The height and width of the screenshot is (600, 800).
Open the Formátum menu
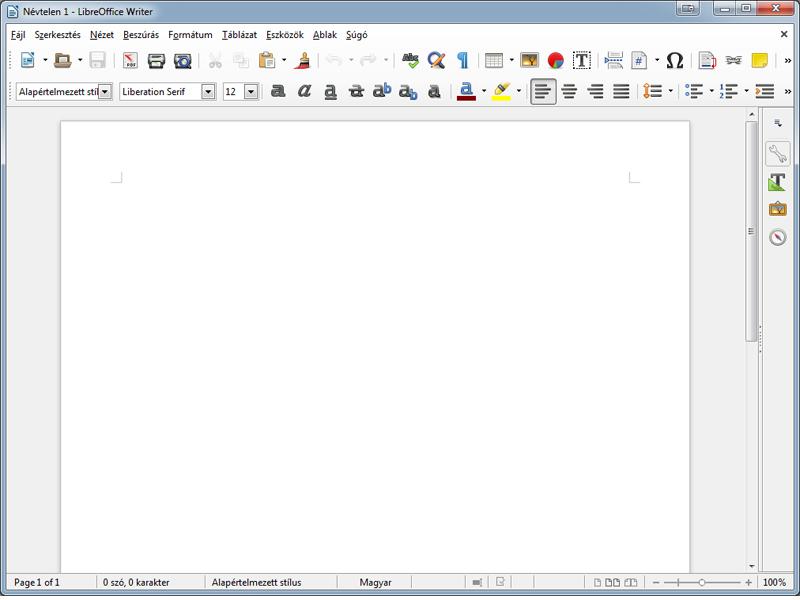[190, 35]
